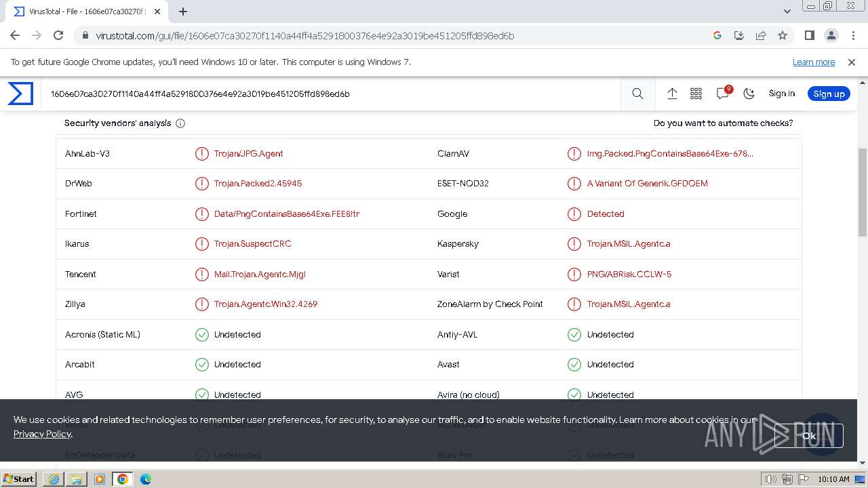The width and height of the screenshot is (868, 488).
Task: Toggle dark mode moon icon
Action: [749, 94]
